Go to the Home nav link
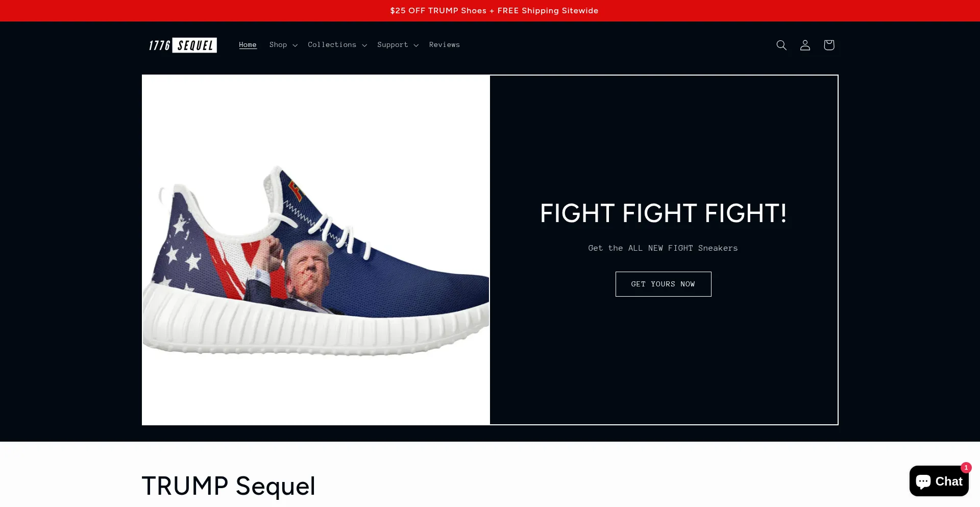The height and width of the screenshot is (507, 980). pyautogui.click(x=248, y=45)
